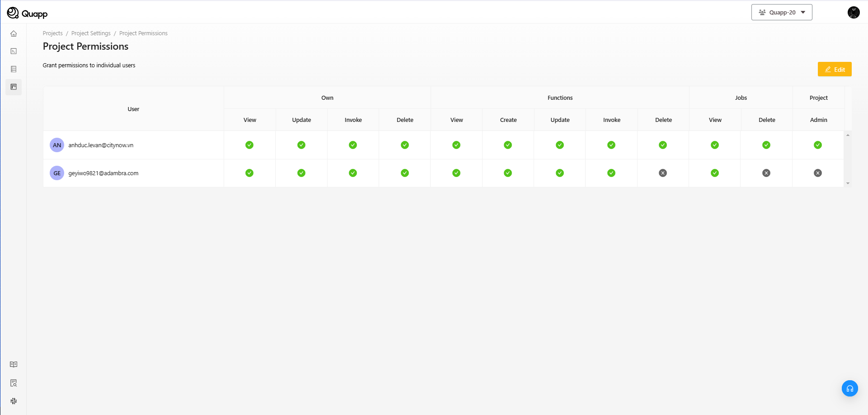The image size is (868, 415).
Task: Click geyiwo9821 Functions Invoke checkmark
Action: coord(611,173)
